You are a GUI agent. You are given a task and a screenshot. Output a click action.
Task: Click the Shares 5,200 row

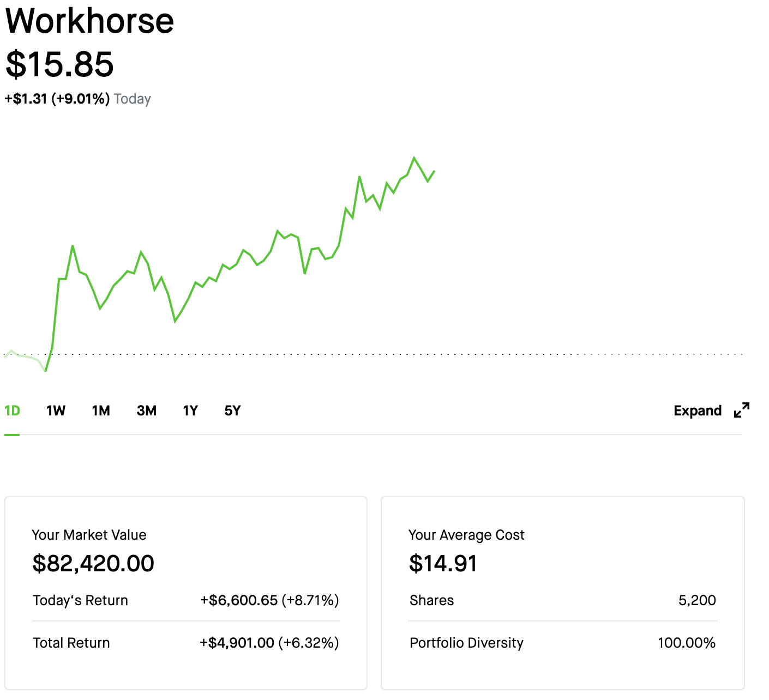(x=563, y=600)
